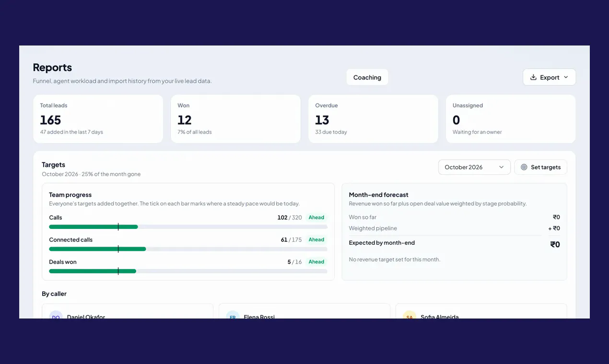Click '33 due today' text
The image size is (609, 364).
331,132
